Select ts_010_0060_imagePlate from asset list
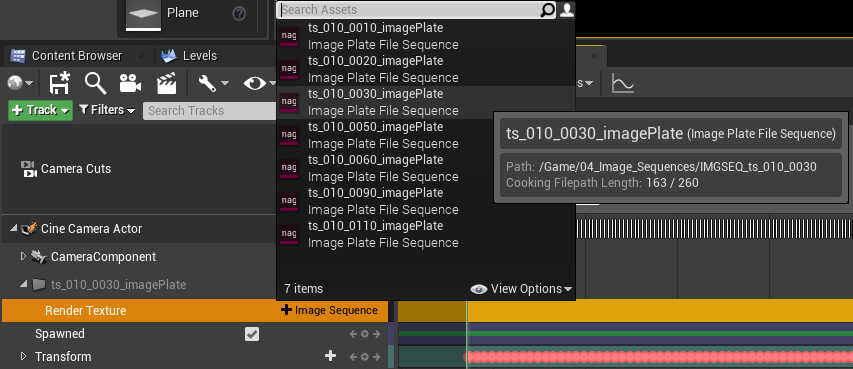Screen dimensions: 853x369 [x=425, y=168]
